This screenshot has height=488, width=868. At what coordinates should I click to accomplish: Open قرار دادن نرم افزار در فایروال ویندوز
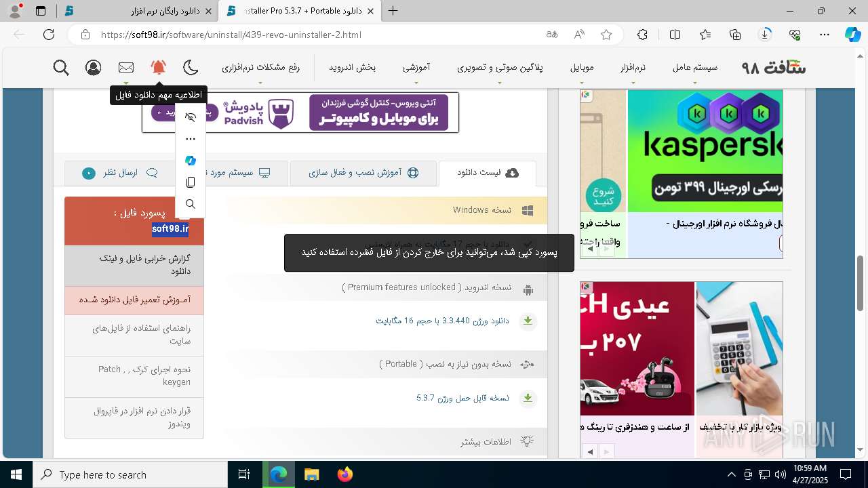tap(134, 418)
